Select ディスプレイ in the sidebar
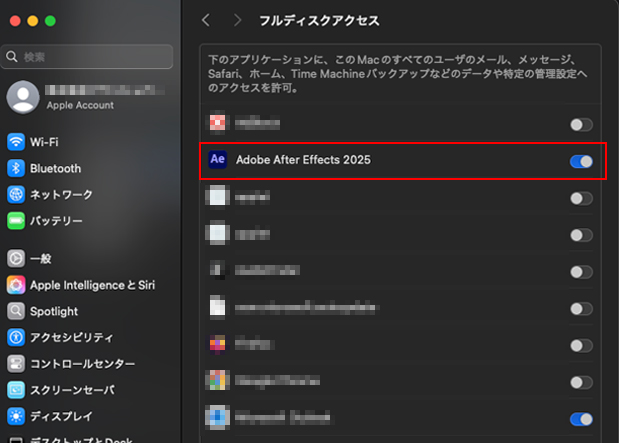The image size is (619, 443). [x=62, y=415]
